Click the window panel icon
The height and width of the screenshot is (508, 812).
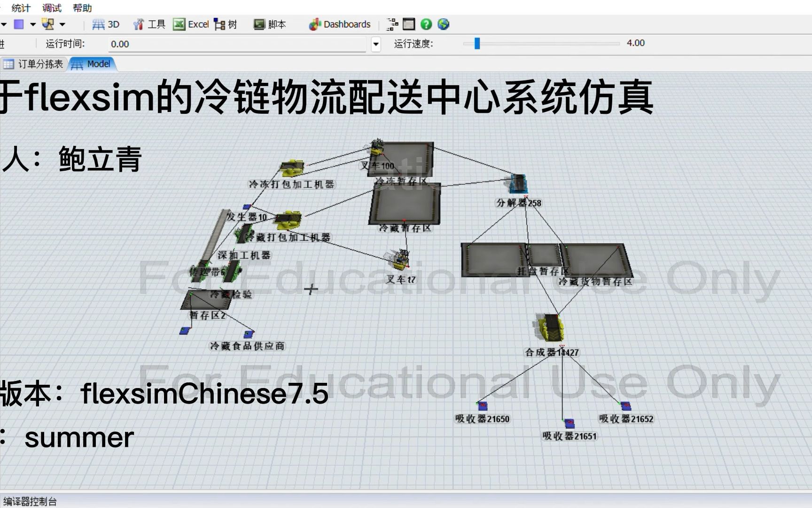409,24
